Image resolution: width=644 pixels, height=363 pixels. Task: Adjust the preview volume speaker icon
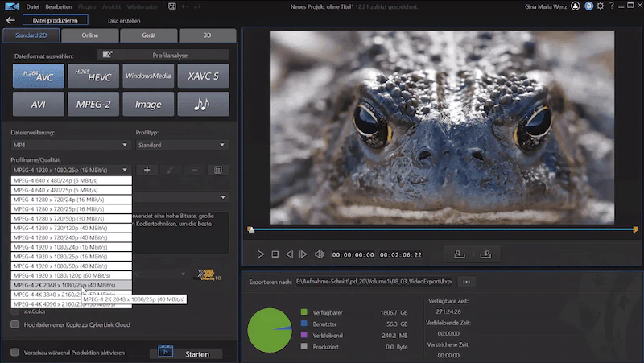(319, 254)
